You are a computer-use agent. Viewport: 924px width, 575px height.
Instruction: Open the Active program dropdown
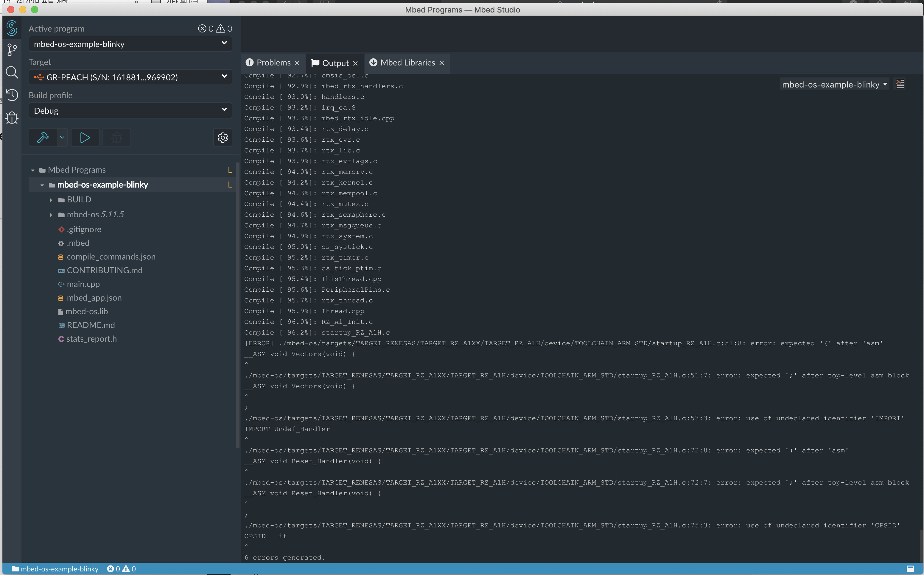(x=130, y=44)
